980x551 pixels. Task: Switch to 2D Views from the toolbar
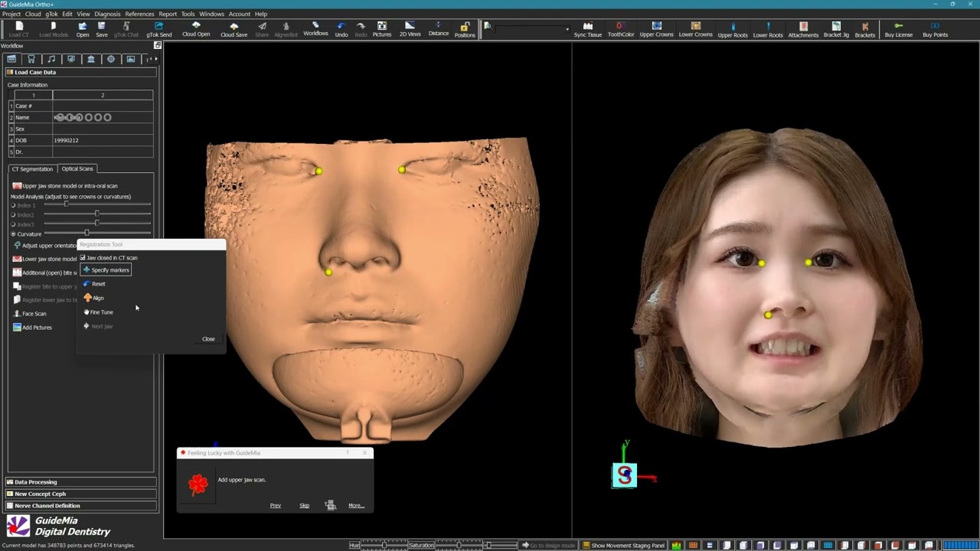(x=410, y=29)
